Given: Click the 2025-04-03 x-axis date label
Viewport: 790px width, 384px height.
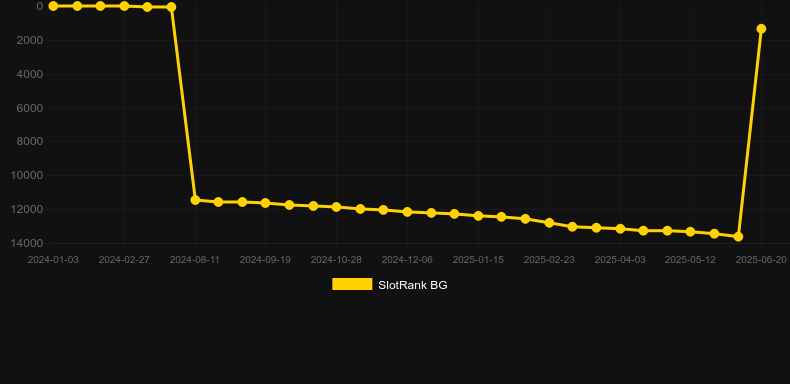Looking at the screenshot, I should pyautogui.click(x=620, y=260).
